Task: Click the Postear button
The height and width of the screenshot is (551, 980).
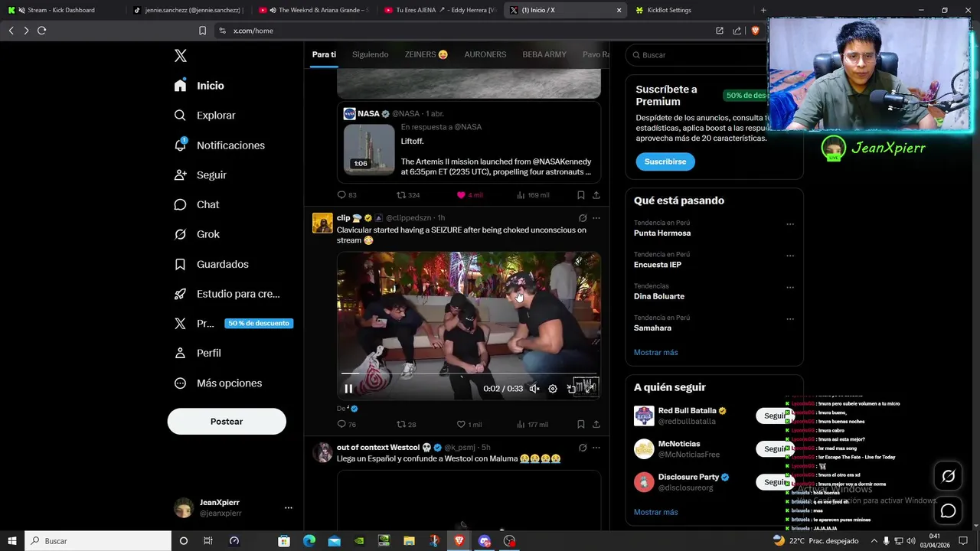Action: [x=227, y=422]
